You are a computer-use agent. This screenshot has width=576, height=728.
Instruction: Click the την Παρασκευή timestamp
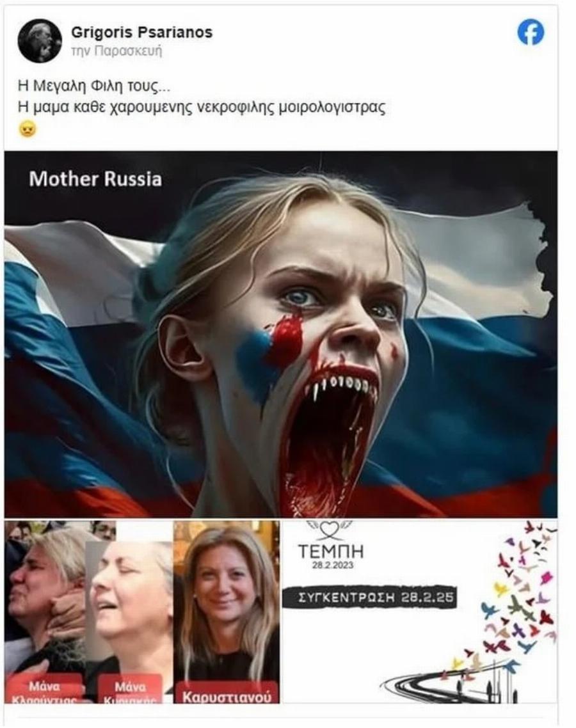[x=116, y=51]
